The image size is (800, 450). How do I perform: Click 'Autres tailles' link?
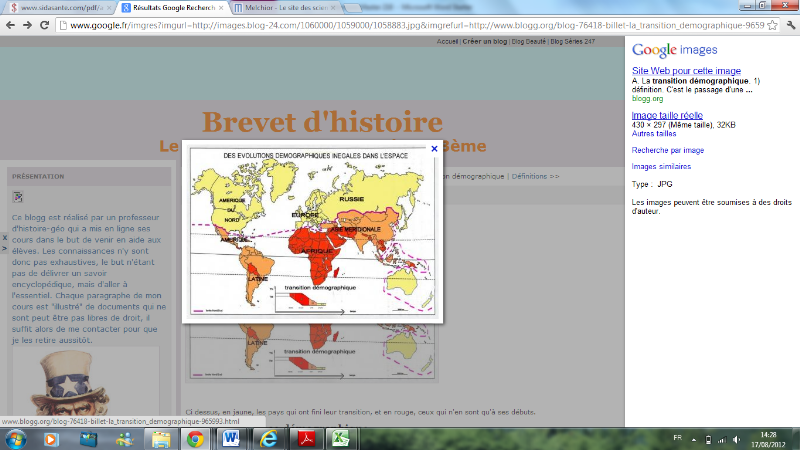[654, 133]
